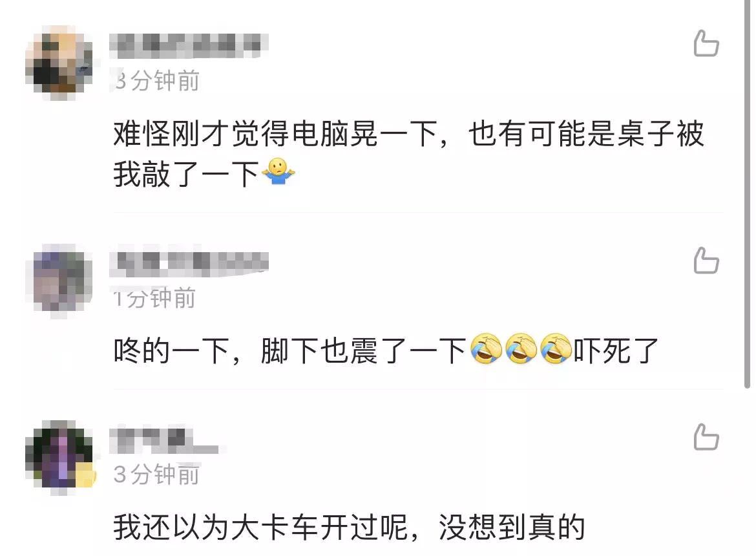This screenshot has width=756, height=556.
Task: Click the middle laughing-crying emoji
Action: tap(521, 348)
